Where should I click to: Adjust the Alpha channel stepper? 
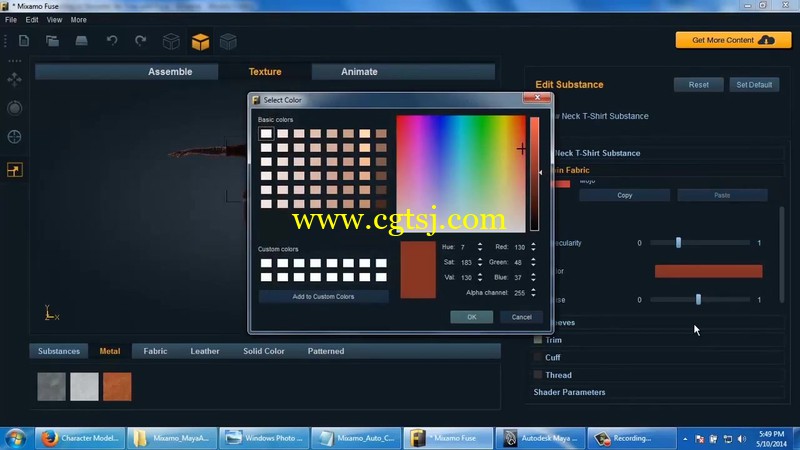[x=533, y=293]
